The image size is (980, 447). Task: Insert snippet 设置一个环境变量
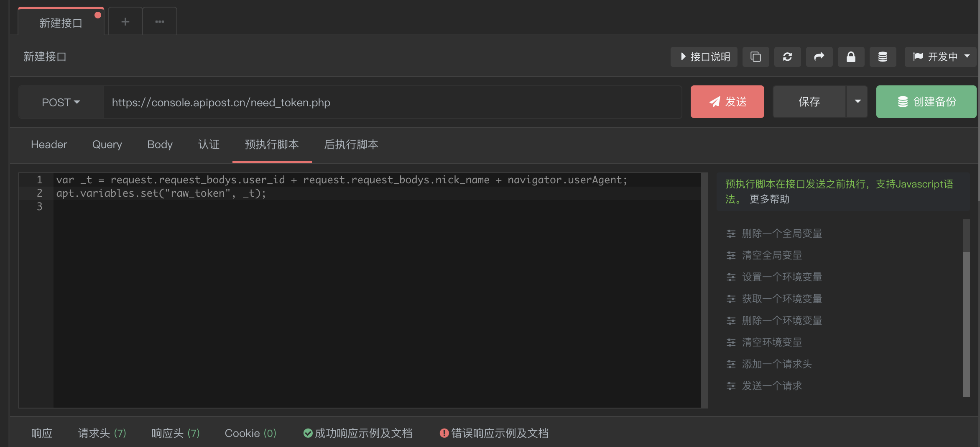click(782, 277)
